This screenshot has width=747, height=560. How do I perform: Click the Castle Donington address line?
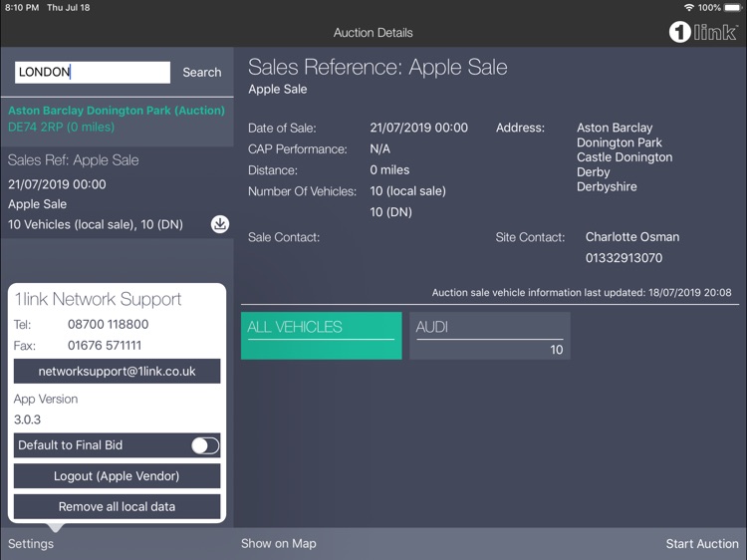point(624,157)
